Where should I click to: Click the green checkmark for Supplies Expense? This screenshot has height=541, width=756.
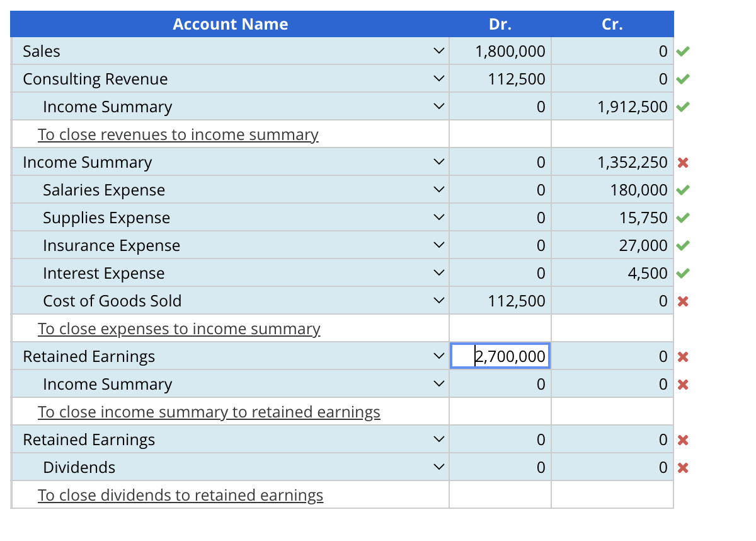tap(683, 218)
